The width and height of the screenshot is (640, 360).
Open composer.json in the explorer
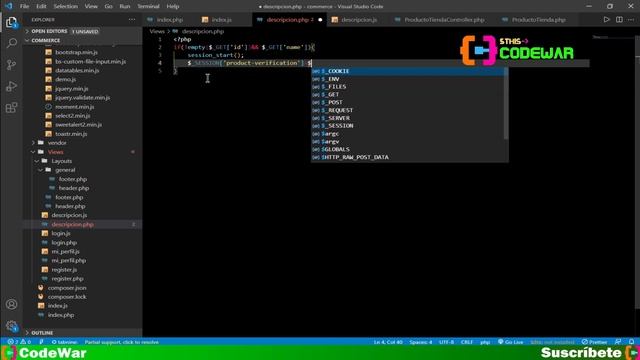67,288
